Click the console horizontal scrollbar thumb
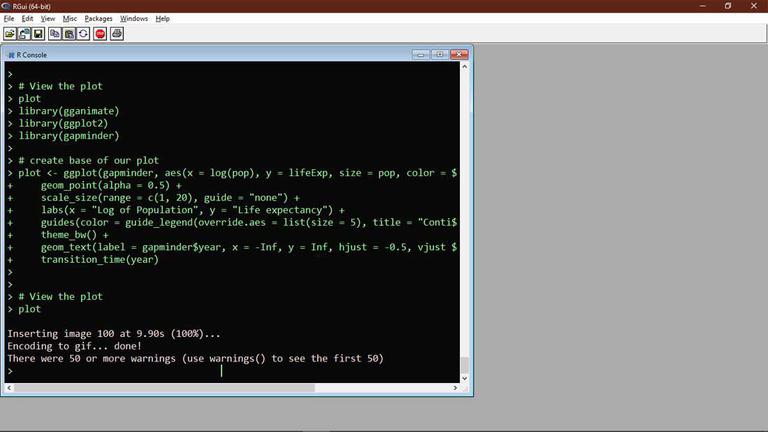 [164, 387]
